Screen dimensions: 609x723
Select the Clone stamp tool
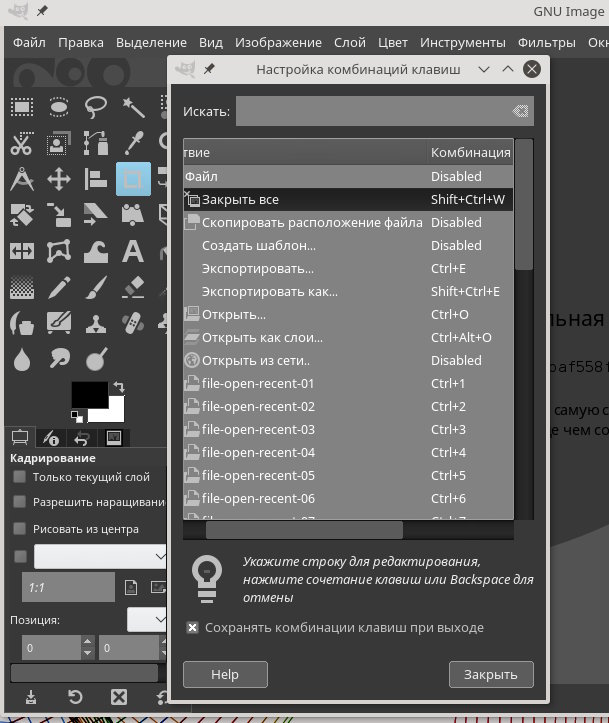(95, 323)
